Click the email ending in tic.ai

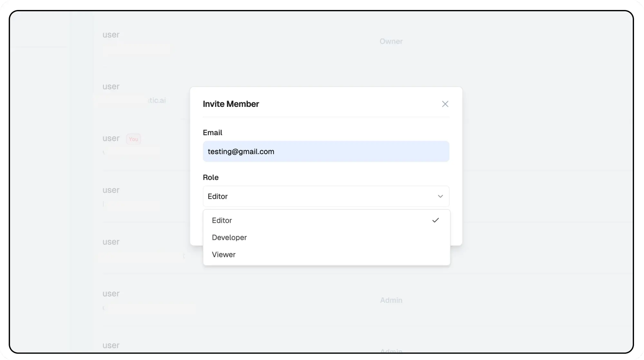click(x=157, y=100)
